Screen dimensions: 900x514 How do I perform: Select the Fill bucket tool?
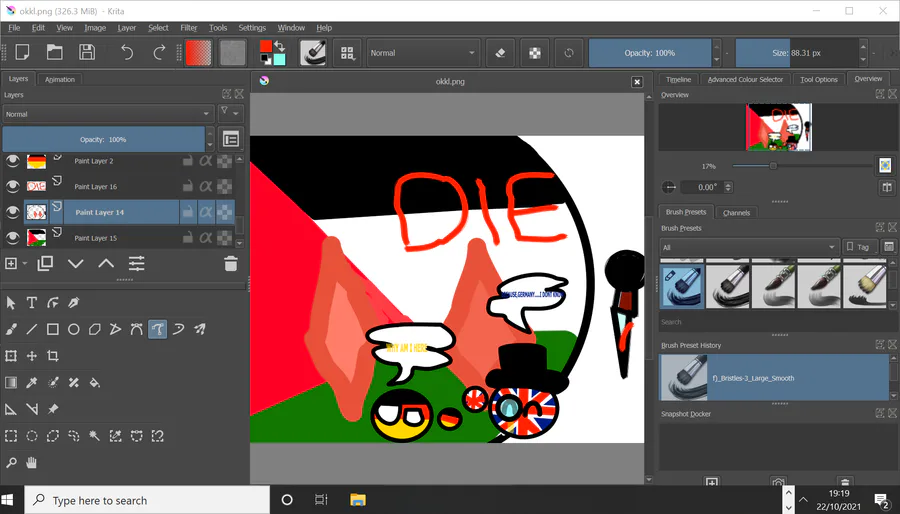[x=95, y=382]
